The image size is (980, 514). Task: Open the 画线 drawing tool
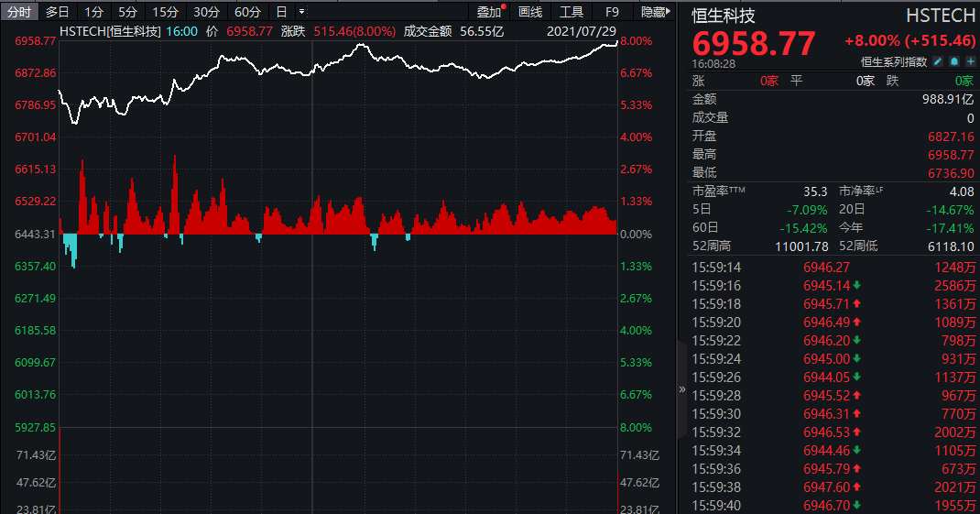click(x=530, y=11)
